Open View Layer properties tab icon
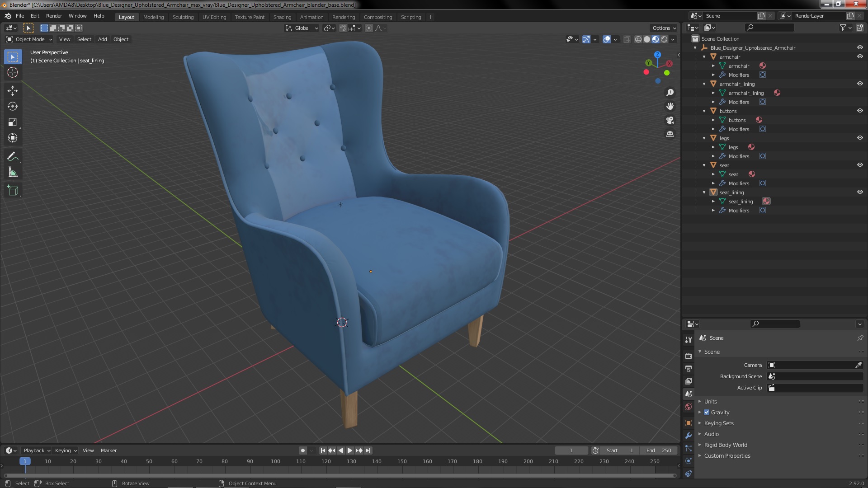Screen dimensions: 868x488 click(x=689, y=381)
